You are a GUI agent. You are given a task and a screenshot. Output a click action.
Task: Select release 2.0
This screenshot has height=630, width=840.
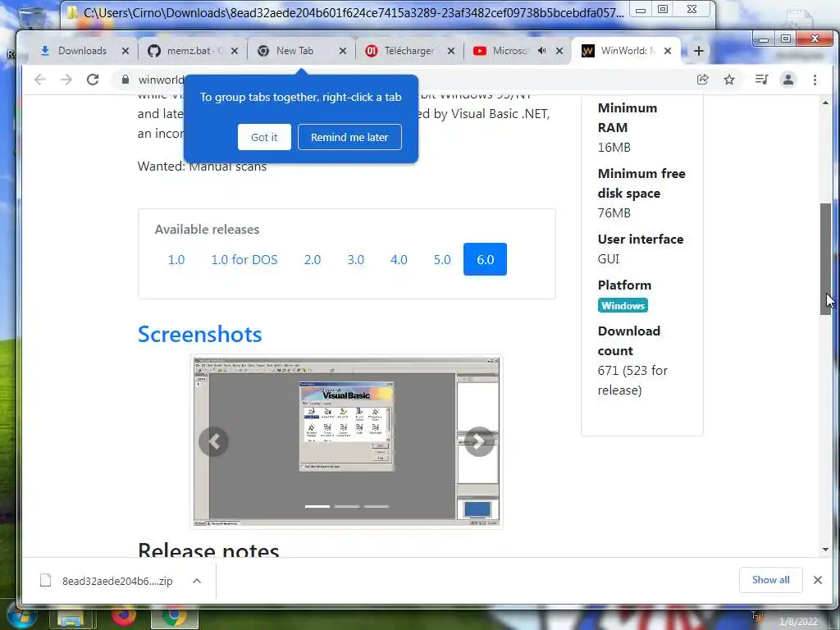pos(313,260)
